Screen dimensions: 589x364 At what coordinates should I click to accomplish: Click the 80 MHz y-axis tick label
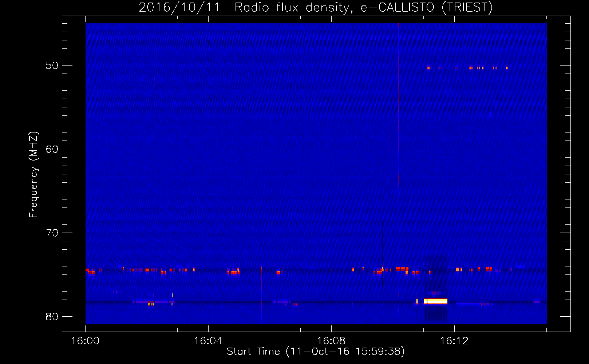click(x=52, y=317)
